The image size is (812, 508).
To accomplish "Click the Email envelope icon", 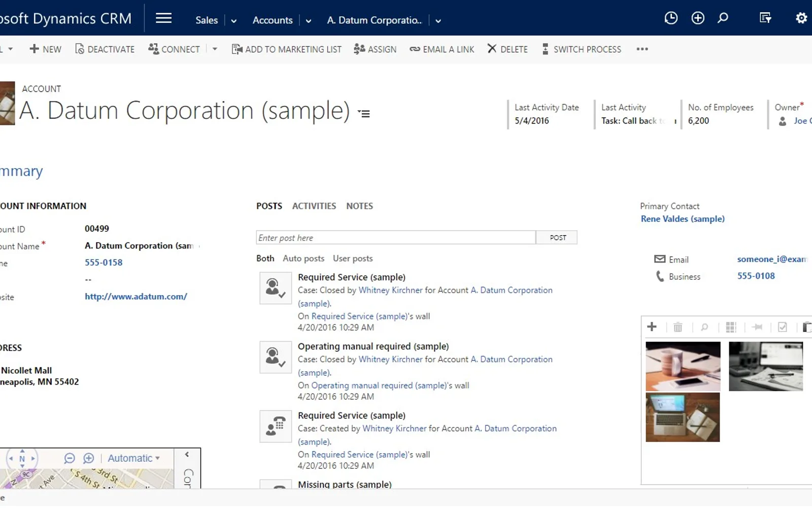I will 660,259.
